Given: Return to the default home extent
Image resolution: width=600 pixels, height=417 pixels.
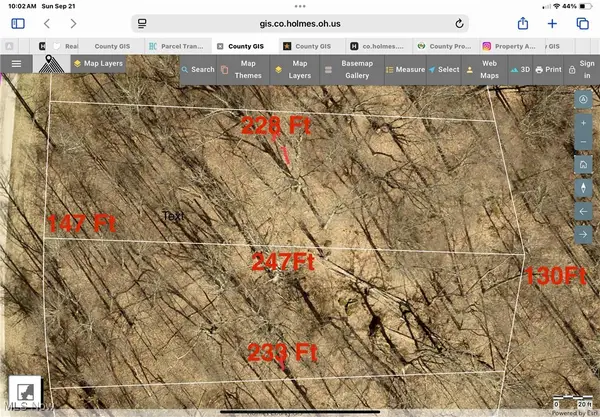Looking at the screenshot, I should (583, 164).
